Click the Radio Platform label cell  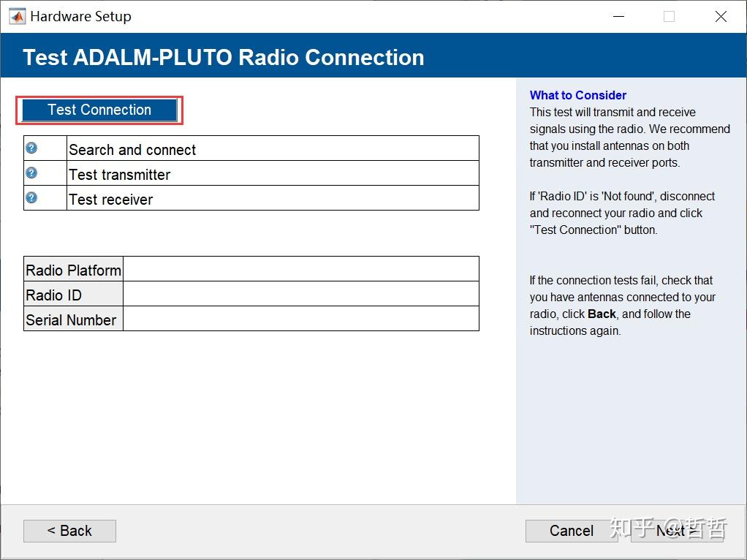(x=73, y=269)
